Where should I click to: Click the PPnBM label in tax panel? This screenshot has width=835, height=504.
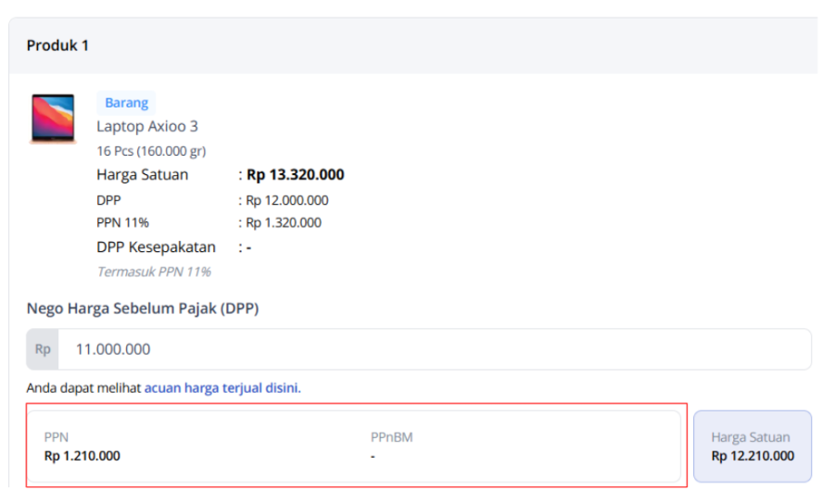[391, 437]
